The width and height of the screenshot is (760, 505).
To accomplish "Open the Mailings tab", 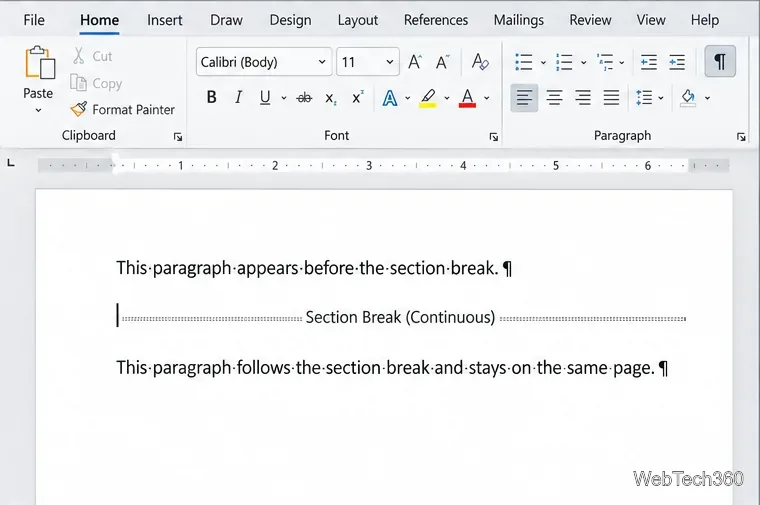I will tap(519, 20).
